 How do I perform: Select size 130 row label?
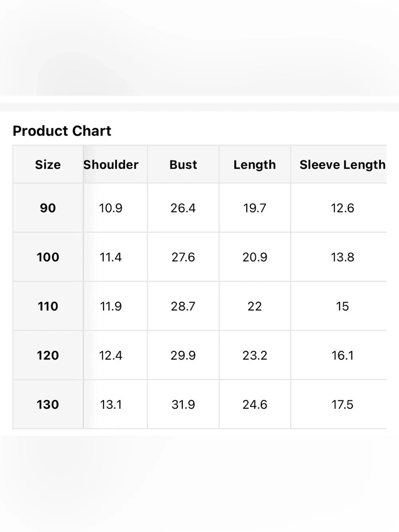48,404
